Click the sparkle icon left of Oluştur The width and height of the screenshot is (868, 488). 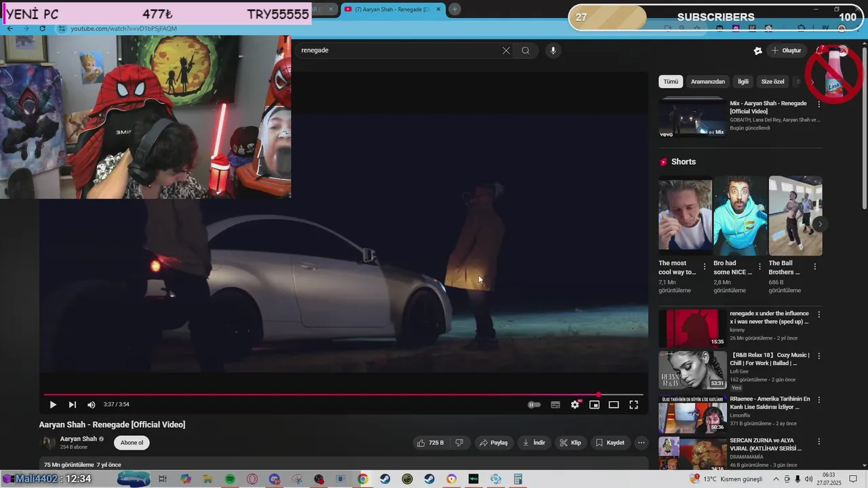[x=757, y=50]
